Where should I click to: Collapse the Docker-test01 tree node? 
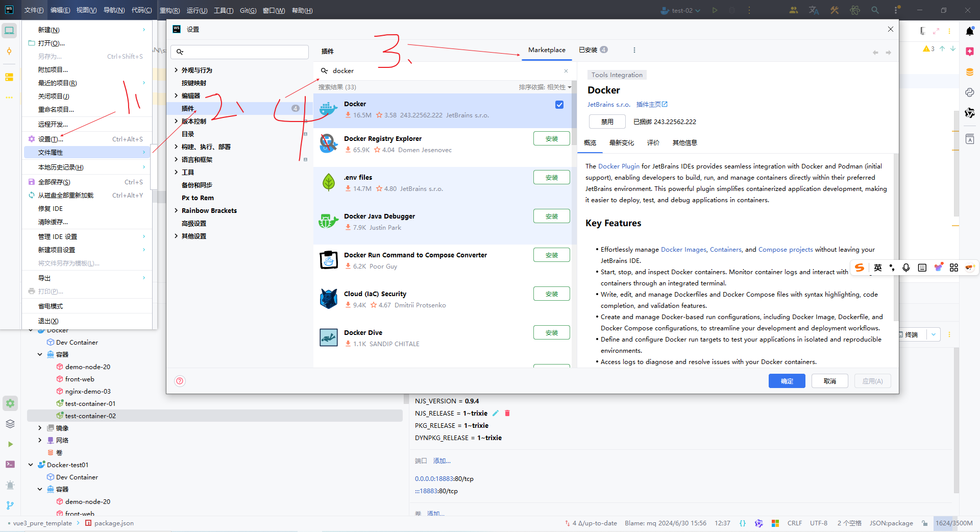[31, 465]
